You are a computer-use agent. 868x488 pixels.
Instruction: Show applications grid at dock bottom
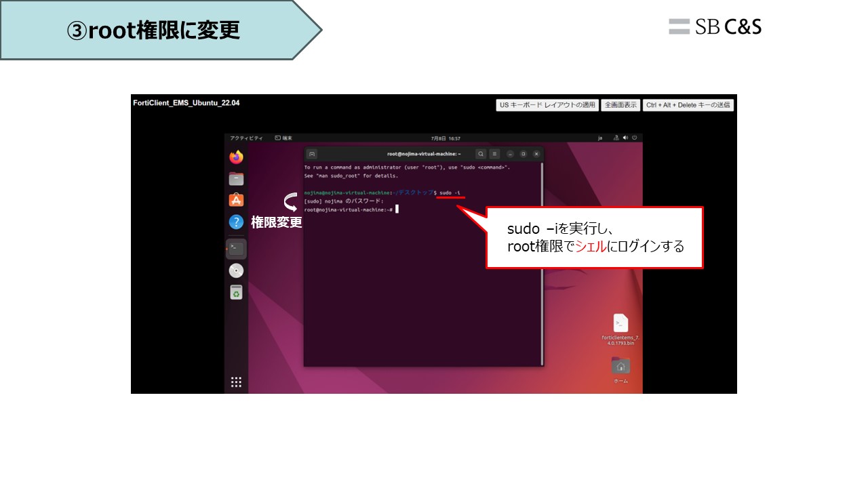click(x=236, y=382)
